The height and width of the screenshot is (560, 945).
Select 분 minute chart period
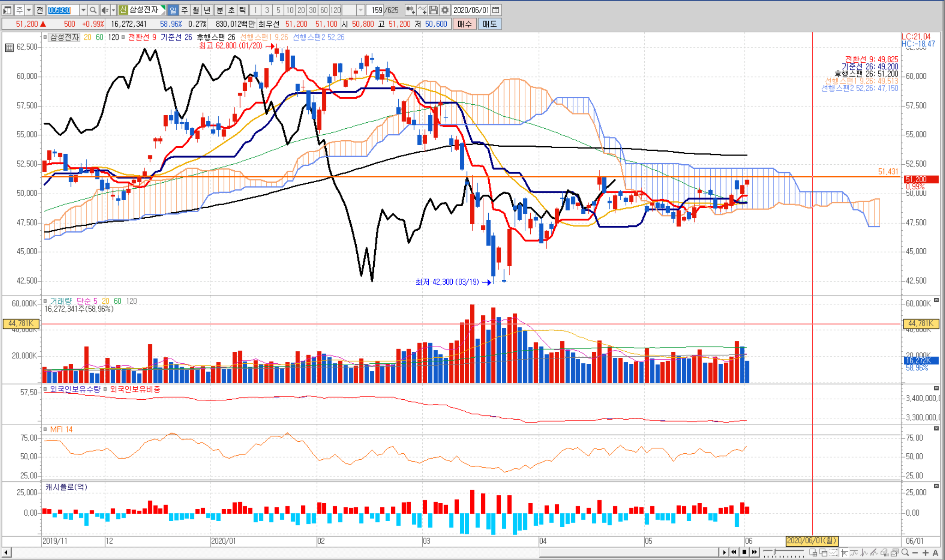click(220, 10)
